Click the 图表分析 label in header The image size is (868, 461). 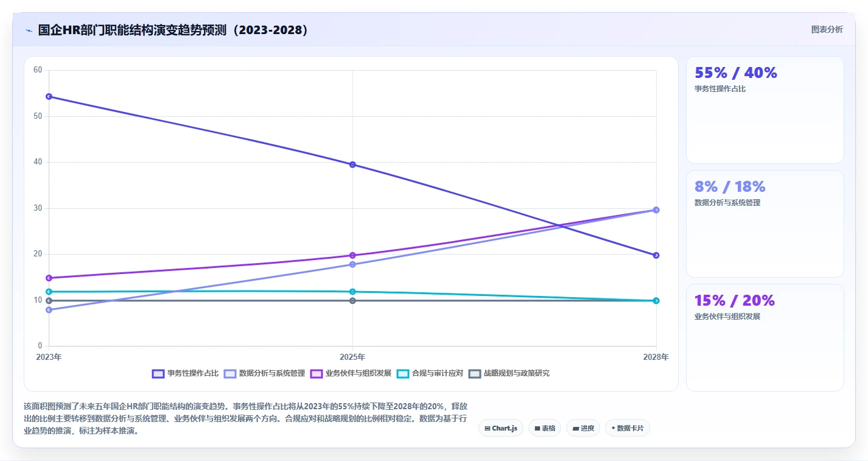pyautogui.click(x=827, y=29)
